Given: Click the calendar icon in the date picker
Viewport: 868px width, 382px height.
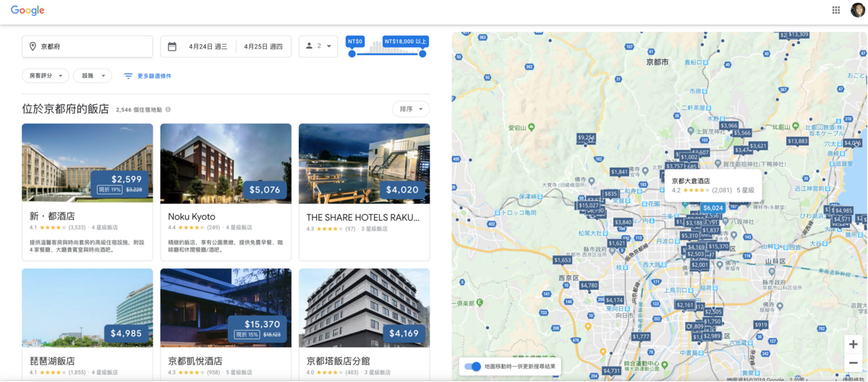Looking at the screenshot, I should pos(172,46).
